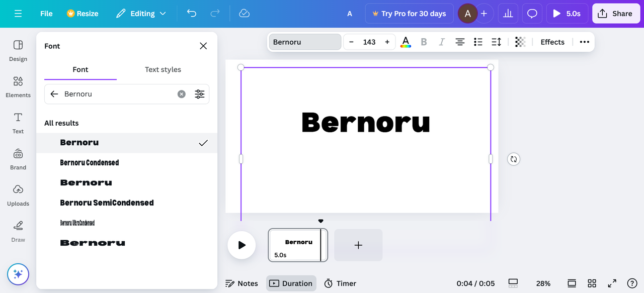
Task: Choose the Bernoru SemiCondensed font
Action: [127, 203]
